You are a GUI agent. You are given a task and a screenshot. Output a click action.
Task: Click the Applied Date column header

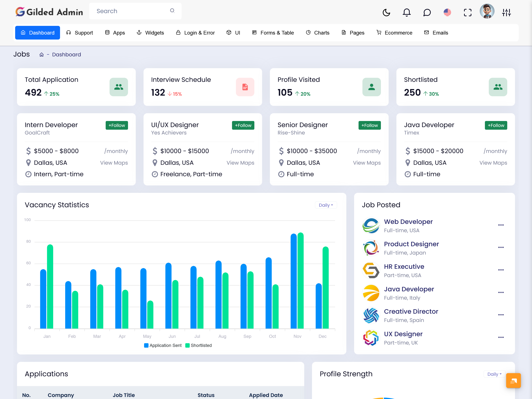pos(266,395)
